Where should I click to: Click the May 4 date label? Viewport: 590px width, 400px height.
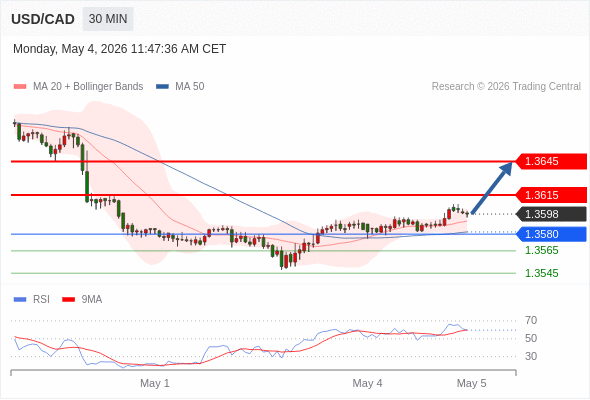pos(367,383)
